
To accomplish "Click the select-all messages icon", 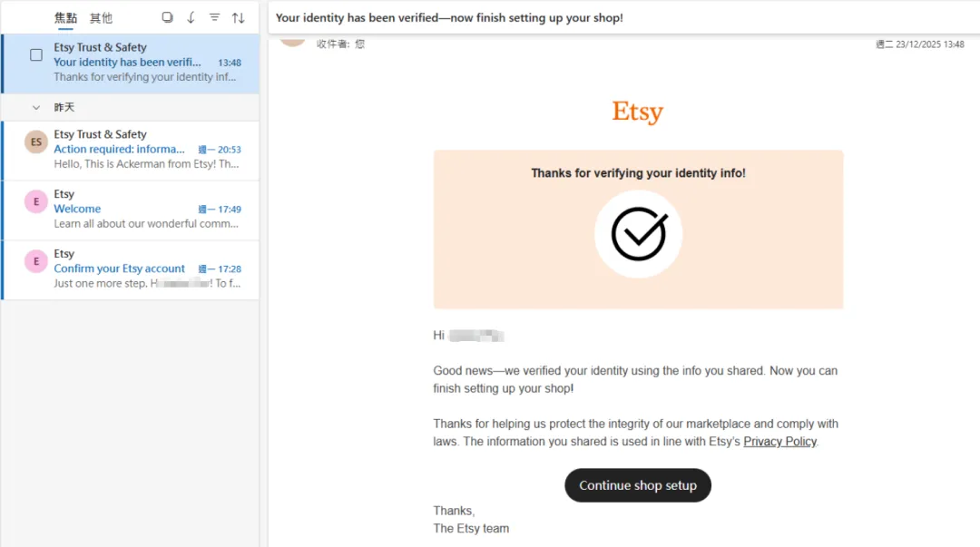I will click(x=167, y=17).
